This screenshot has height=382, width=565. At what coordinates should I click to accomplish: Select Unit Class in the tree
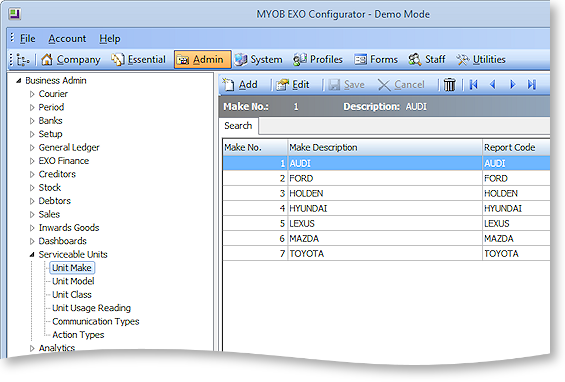click(x=72, y=294)
